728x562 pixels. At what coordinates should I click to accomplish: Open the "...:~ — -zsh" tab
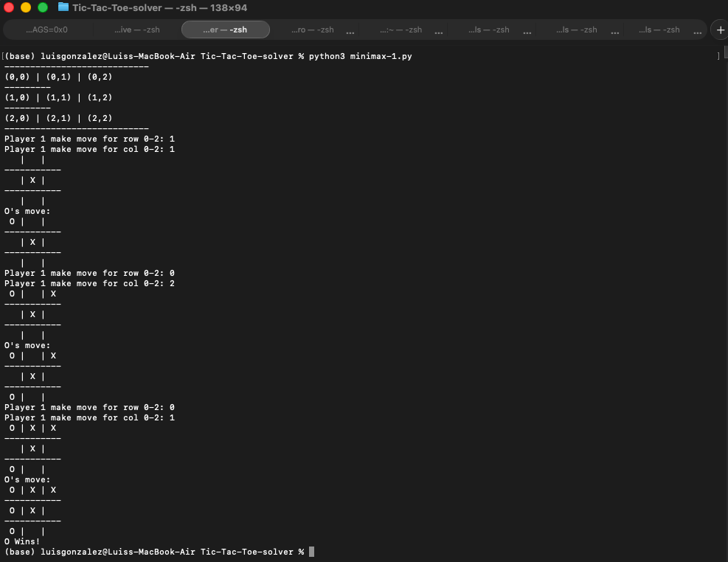tap(401, 30)
